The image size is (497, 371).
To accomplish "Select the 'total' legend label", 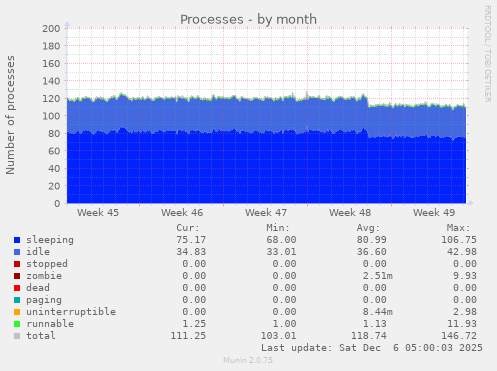I will pos(41,336).
